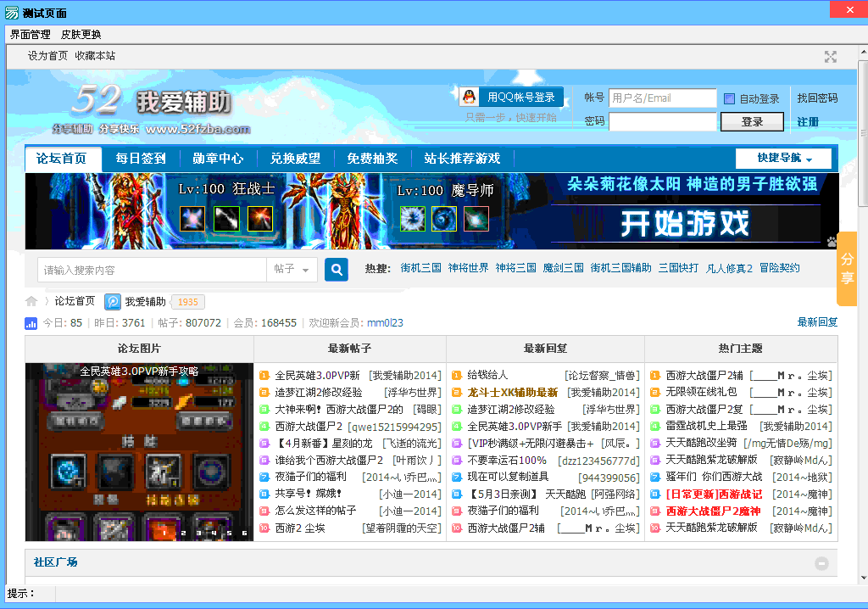
Task: Click the 请输入搜索内容 search box
Action: click(x=153, y=270)
